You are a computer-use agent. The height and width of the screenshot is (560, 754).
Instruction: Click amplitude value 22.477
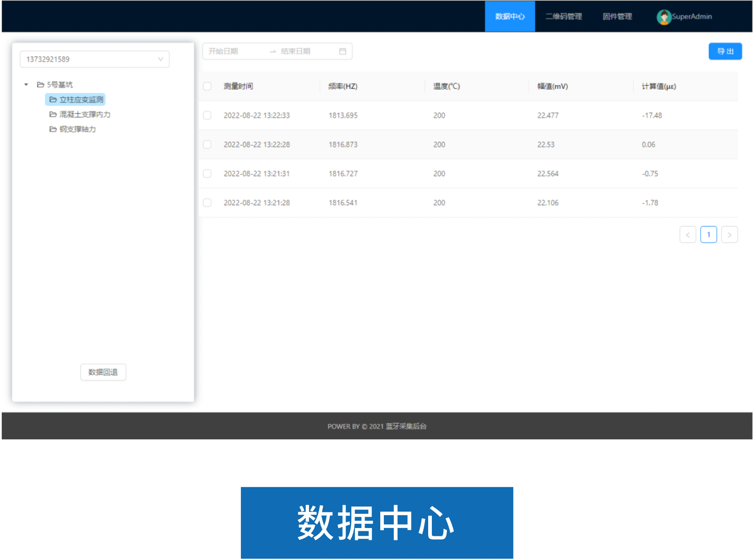pyautogui.click(x=548, y=116)
